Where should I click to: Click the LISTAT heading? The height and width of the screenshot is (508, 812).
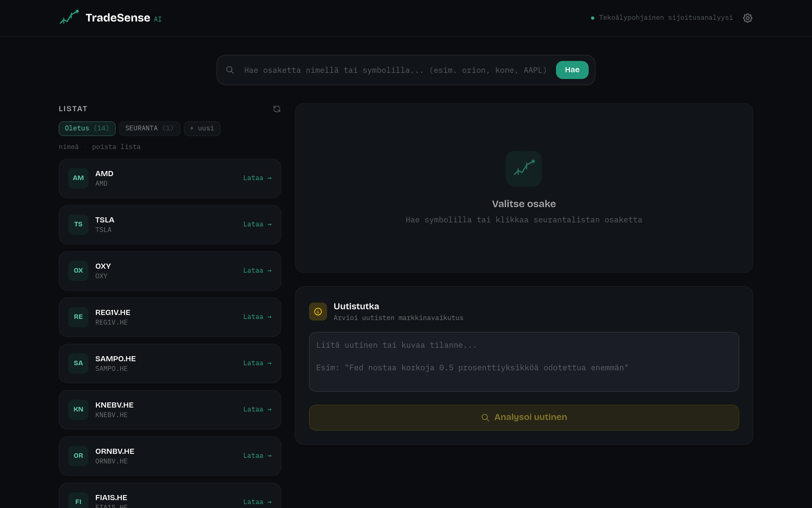point(73,109)
